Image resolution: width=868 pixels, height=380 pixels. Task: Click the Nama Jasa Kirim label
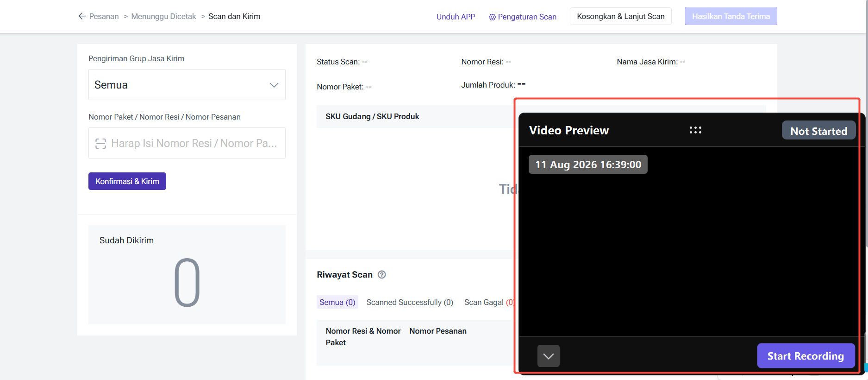pyautogui.click(x=651, y=62)
